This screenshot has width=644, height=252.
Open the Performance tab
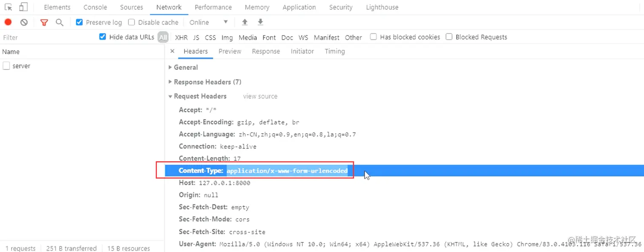pyautogui.click(x=213, y=7)
